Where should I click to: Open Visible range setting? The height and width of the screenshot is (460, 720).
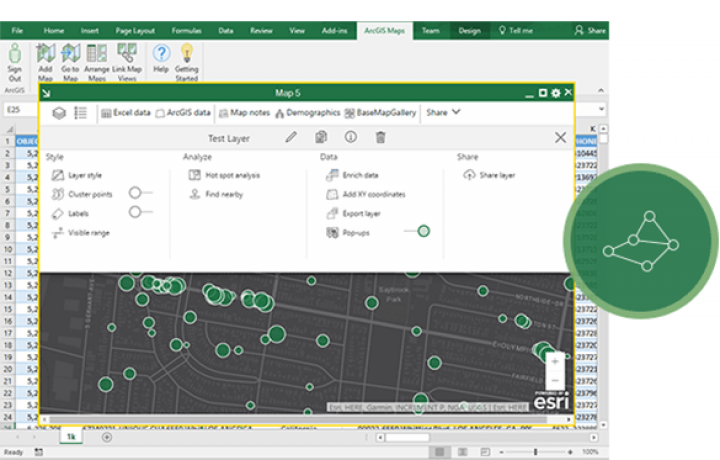(x=81, y=233)
